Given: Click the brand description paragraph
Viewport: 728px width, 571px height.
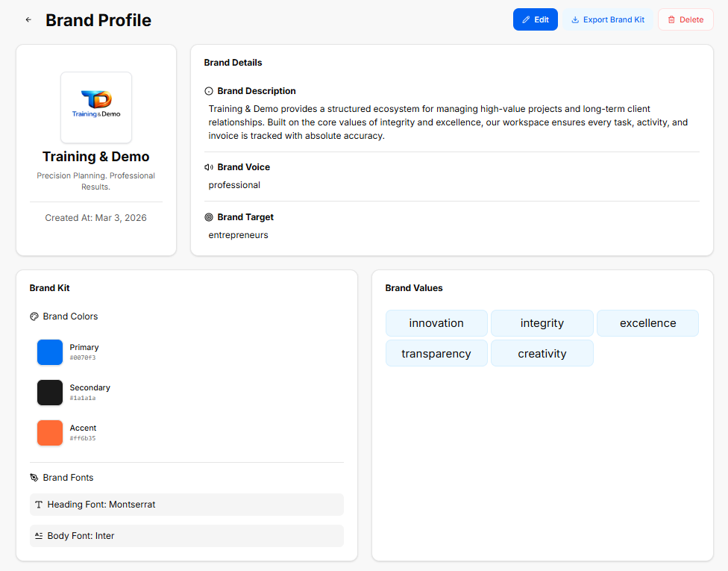Looking at the screenshot, I should (448, 122).
